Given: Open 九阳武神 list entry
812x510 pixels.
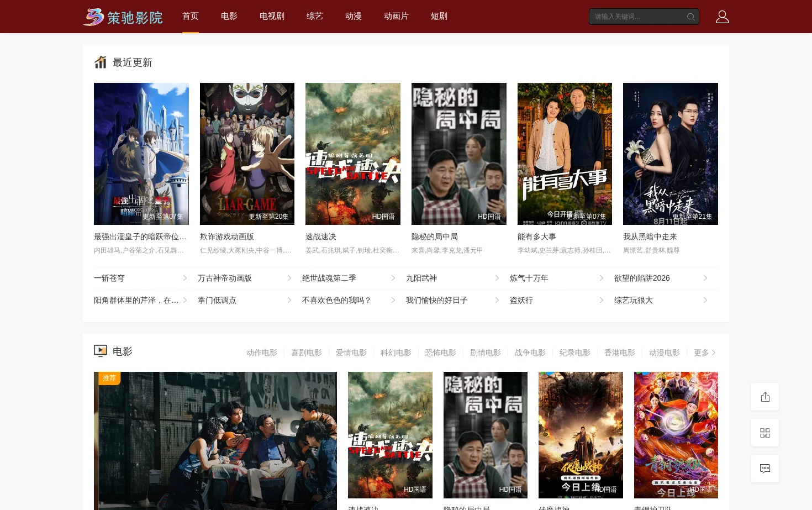Looking at the screenshot, I should 453,278.
